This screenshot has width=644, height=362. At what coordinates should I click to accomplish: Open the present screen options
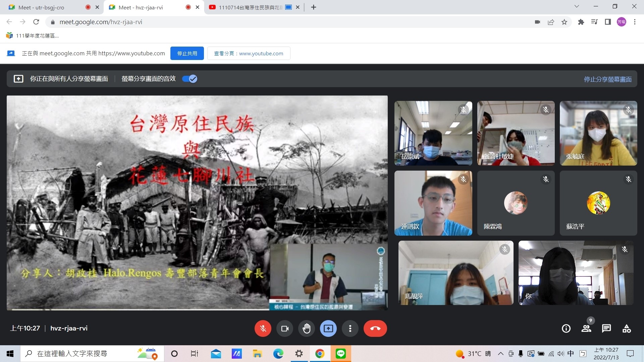point(328,328)
